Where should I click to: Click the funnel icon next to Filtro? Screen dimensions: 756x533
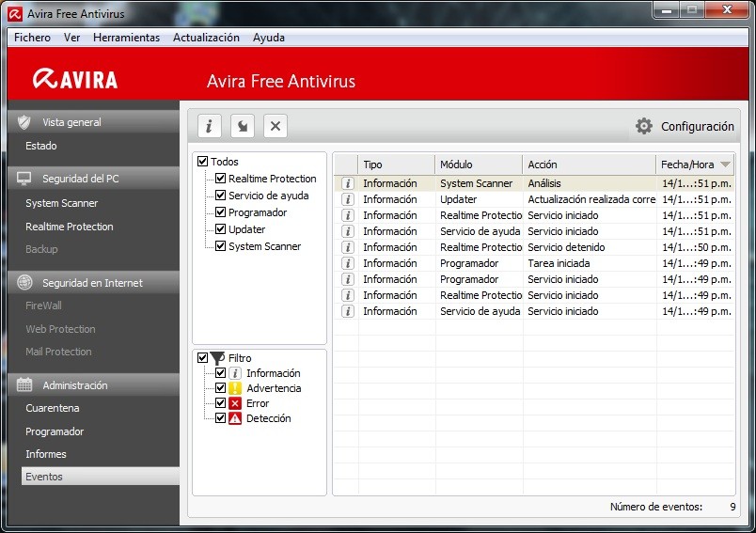click(x=218, y=357)
